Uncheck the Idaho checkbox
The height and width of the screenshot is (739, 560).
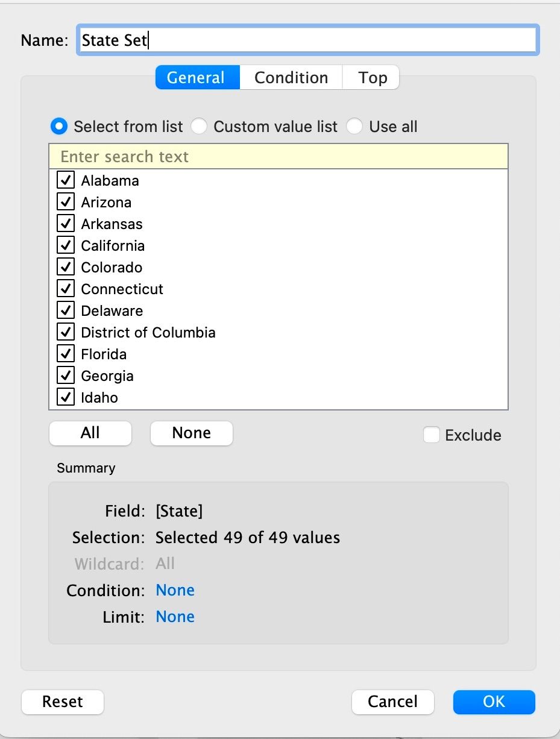[x=66, y=398]
